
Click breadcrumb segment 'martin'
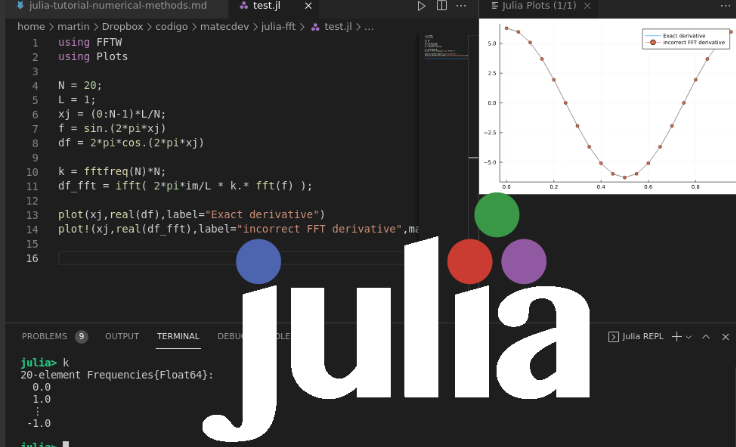73,27
